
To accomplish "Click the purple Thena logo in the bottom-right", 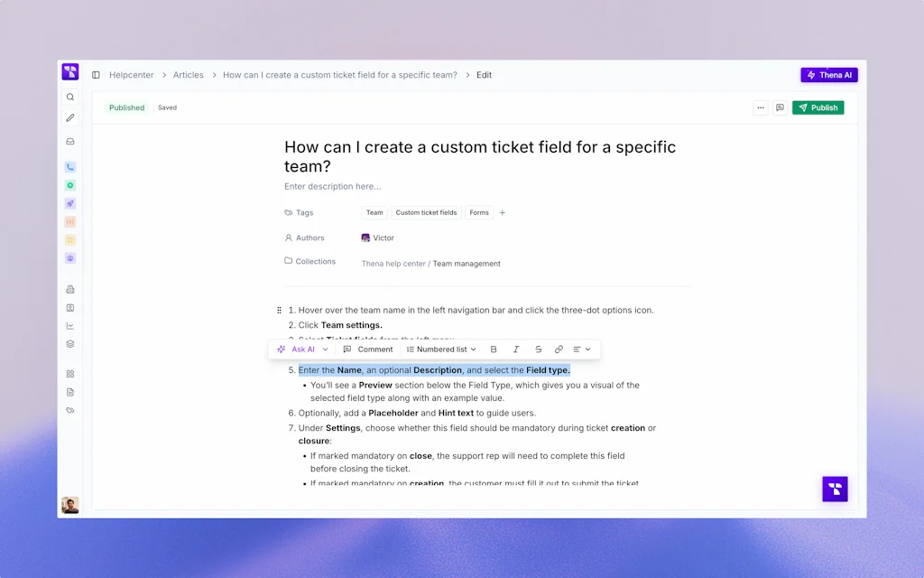I will coord(835,489).
